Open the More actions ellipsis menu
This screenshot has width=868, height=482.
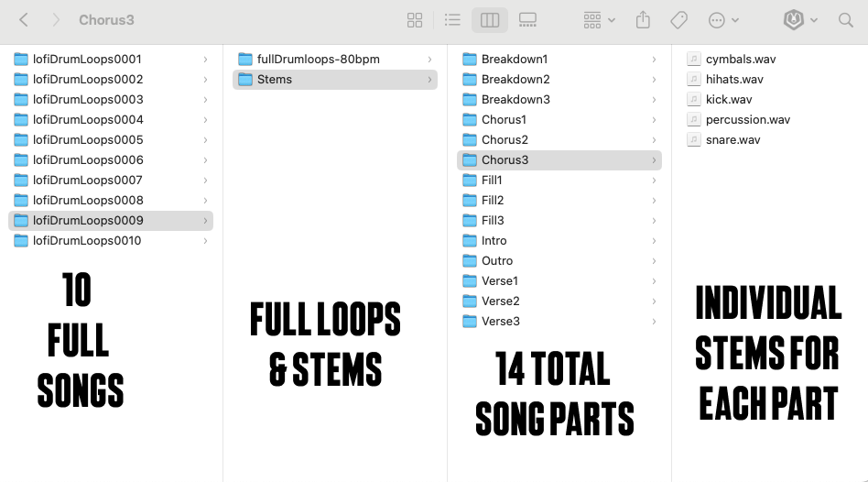click(723, 20)
